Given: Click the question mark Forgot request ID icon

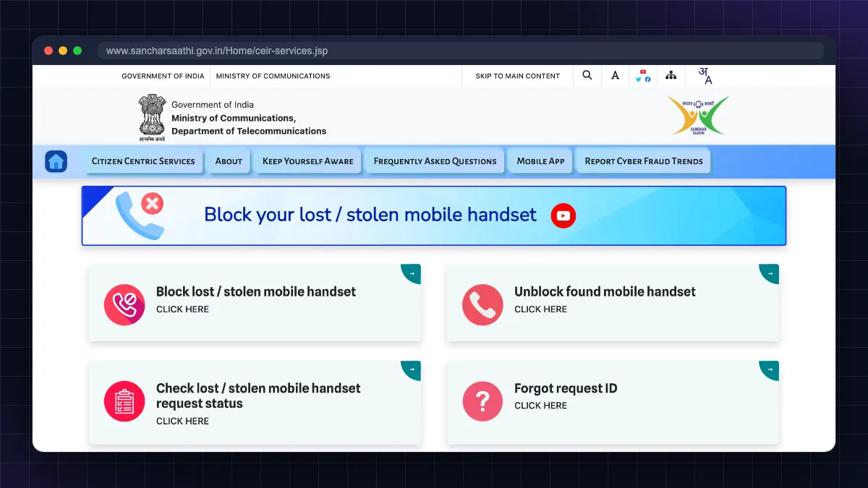Looking at the screenshot, I should click(482, 401).
